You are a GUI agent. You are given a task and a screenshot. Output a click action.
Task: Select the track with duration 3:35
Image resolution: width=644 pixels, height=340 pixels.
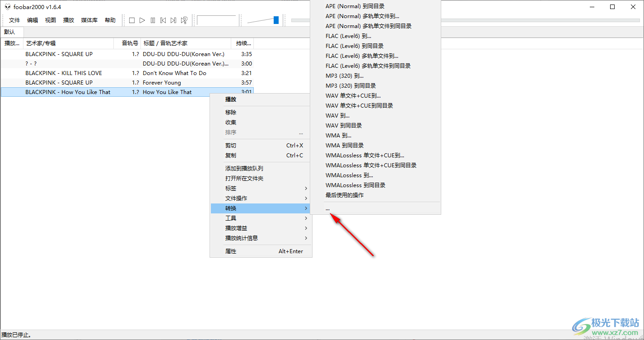pos(127,54)
